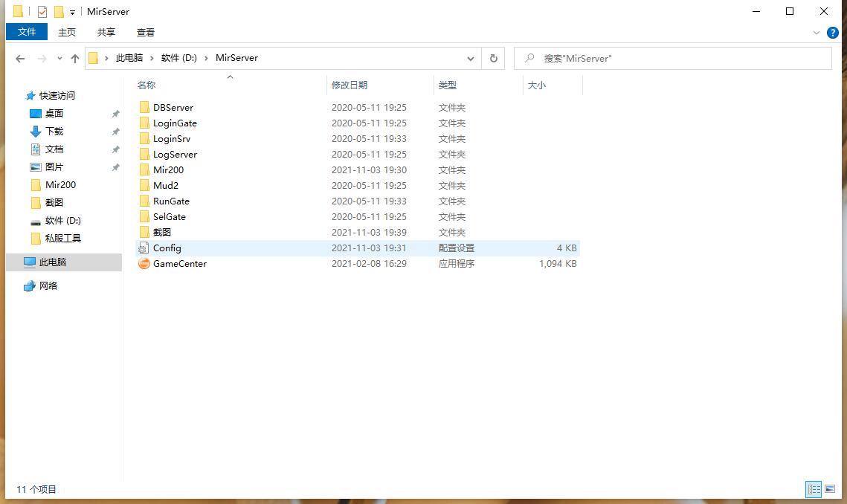847x504 pixels.
Task: Open the 文件 menu tab
Action: pyautogui.click(x=27, y=32)
